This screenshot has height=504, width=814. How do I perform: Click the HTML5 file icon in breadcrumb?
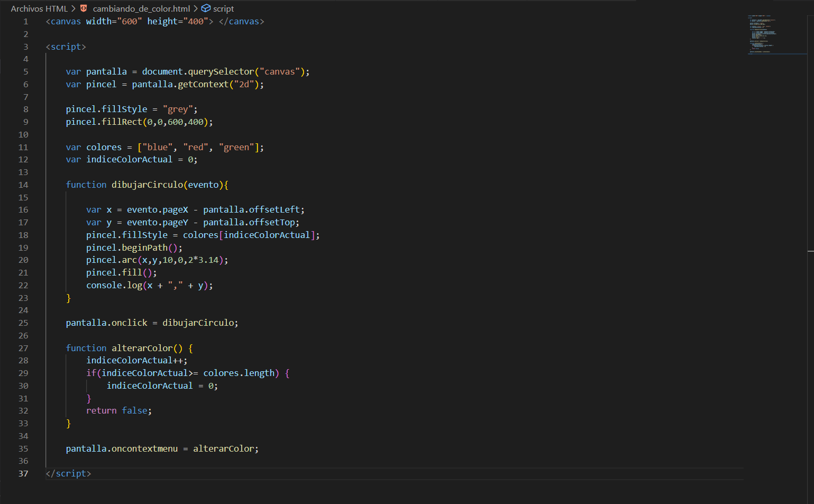pyautogui.click(x=84, y=8)
